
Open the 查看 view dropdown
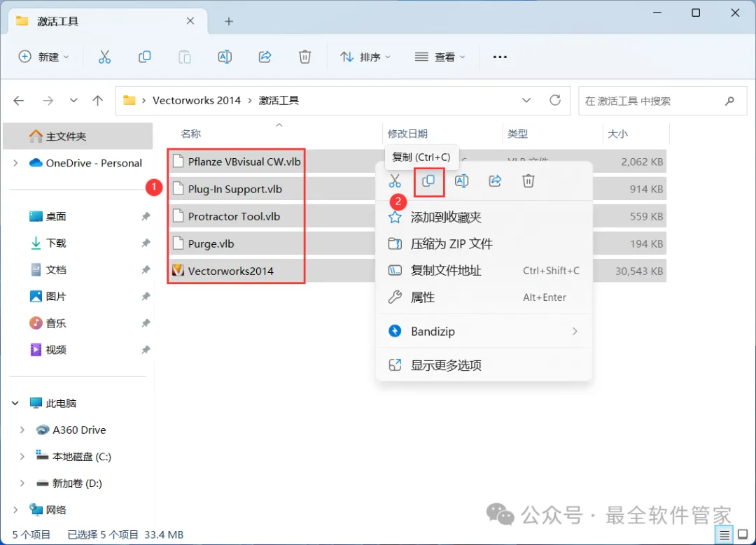pos(440,57)
